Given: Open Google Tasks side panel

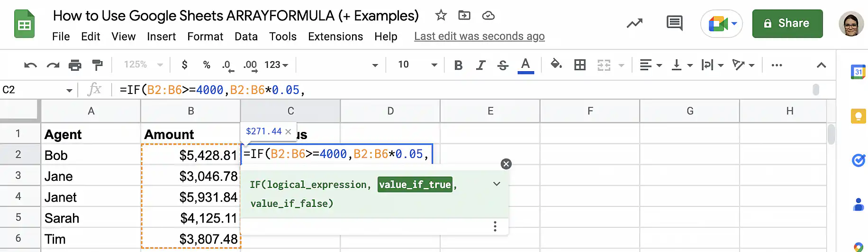Looking at the screenshot, I should pyautogui.click(x=858, y=160).
